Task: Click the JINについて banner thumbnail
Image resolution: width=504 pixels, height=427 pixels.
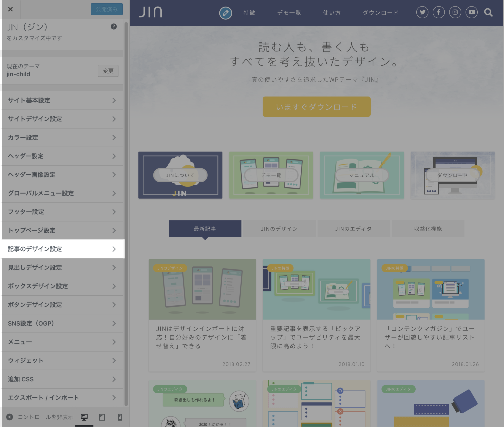Action: (x=180, y=175)
